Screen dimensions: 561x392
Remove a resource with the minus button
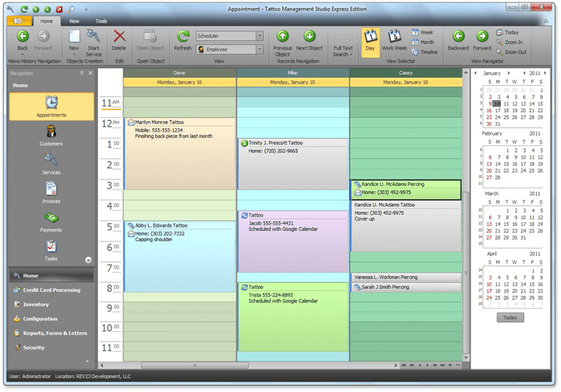coord(458,366)
